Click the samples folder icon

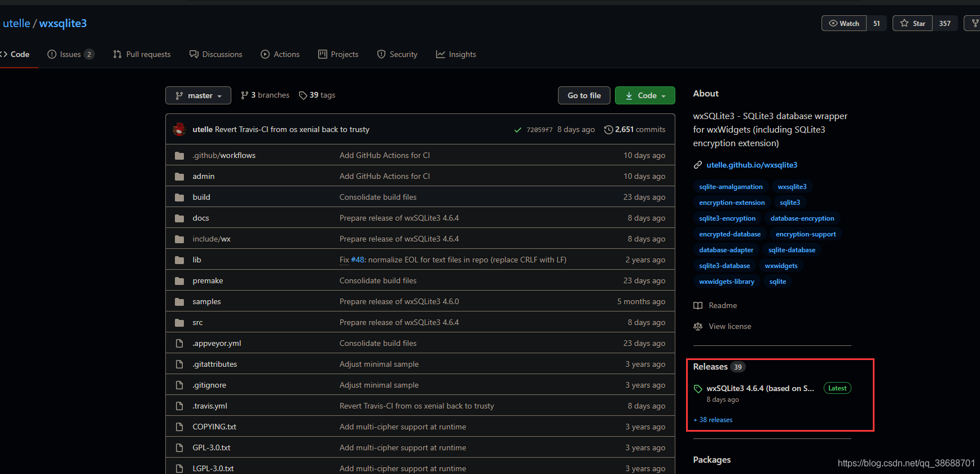[x=179, y=301]
